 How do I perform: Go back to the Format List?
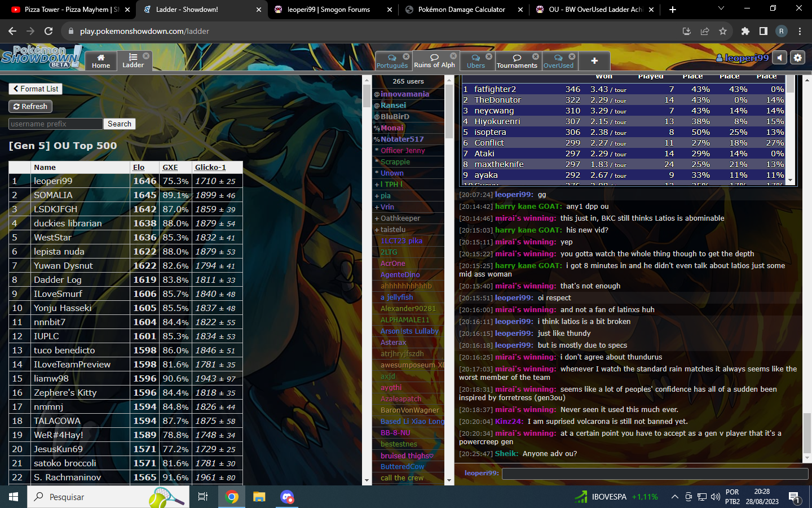[x=35, y=89]
